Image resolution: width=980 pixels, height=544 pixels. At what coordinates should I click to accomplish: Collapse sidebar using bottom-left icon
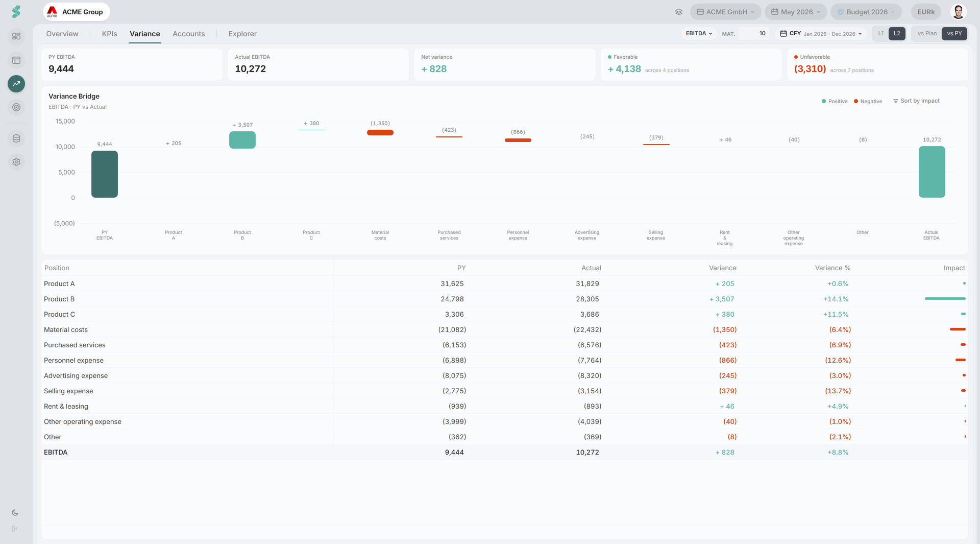[15, 529]
